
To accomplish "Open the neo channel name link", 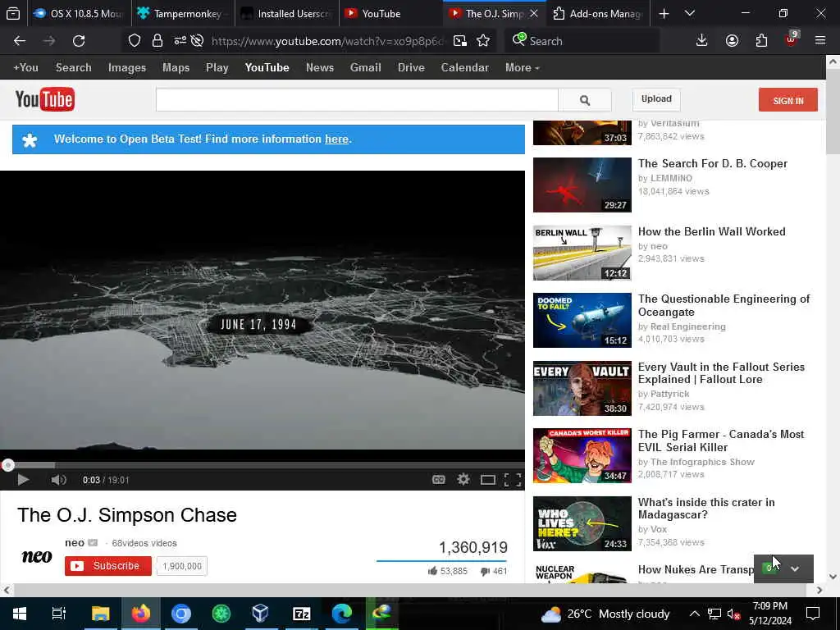I will pos(75,543).
